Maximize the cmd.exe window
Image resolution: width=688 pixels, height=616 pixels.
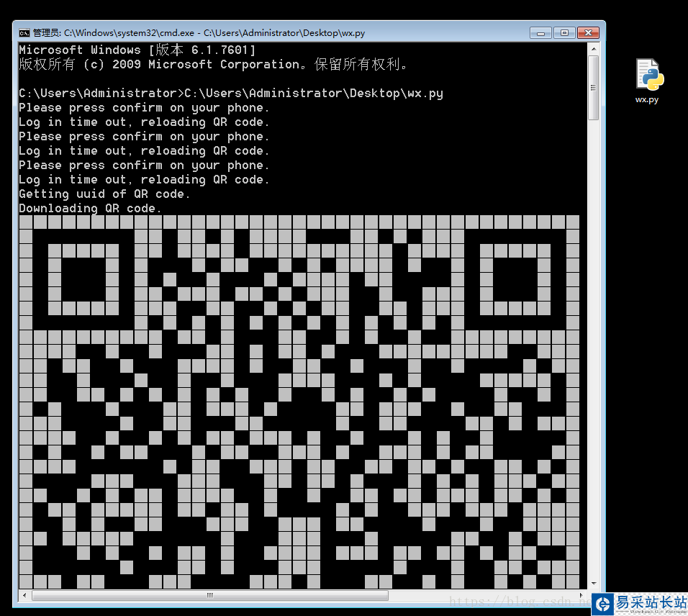[564, 33]
